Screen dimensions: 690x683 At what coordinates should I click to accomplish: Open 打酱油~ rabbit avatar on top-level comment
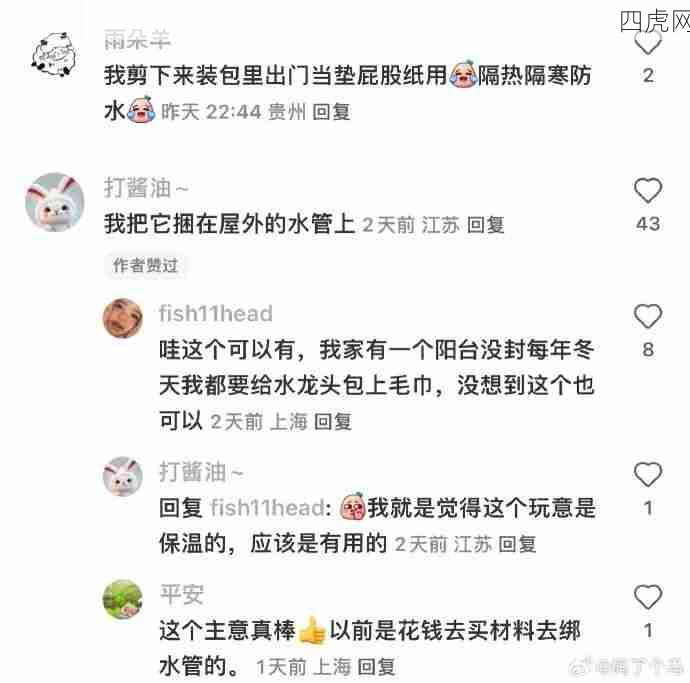(55, 202)
